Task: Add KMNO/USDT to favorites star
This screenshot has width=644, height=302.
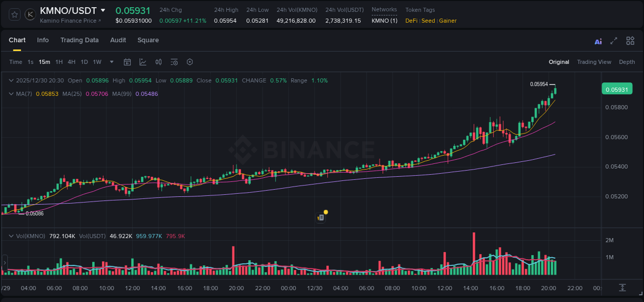Action: tap(14, 14)
